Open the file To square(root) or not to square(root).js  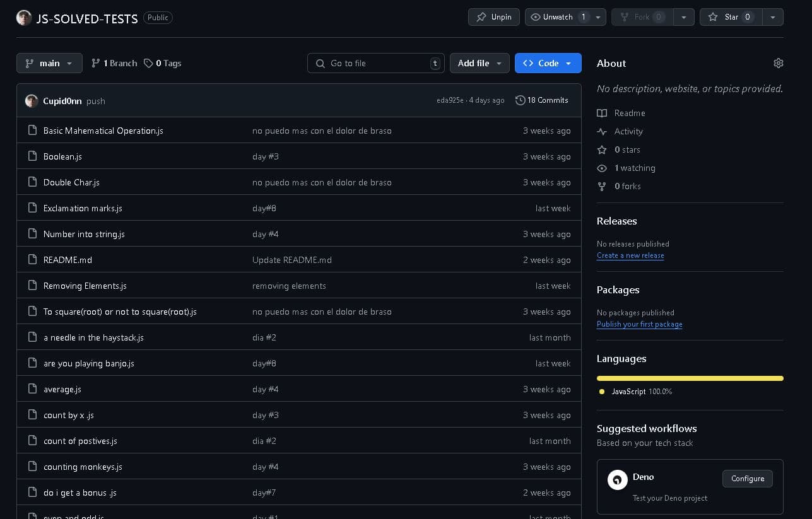point(120,312)
